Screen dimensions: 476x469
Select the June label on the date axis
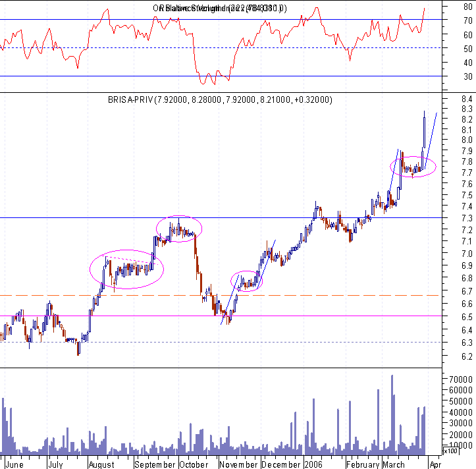(14, 464)
